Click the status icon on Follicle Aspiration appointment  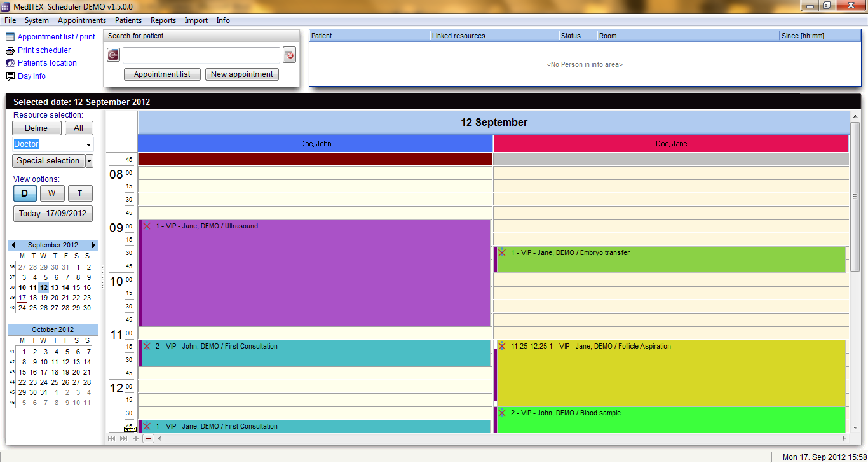click(502, 346)
